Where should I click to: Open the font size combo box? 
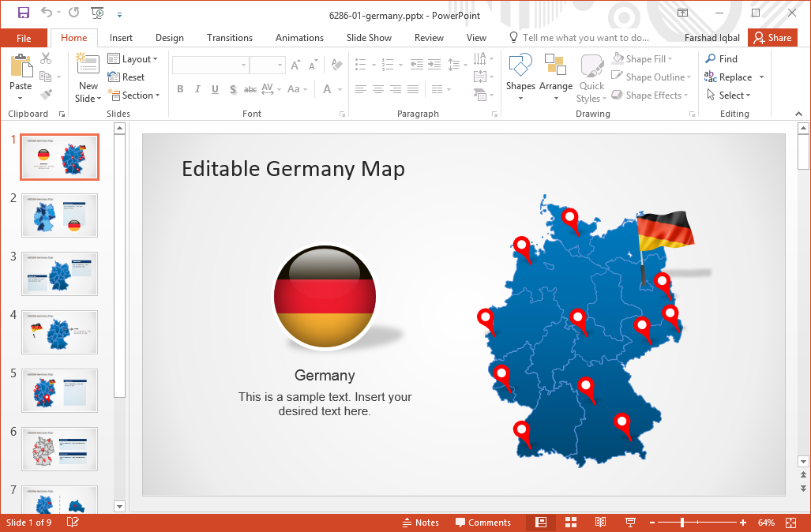268,65
